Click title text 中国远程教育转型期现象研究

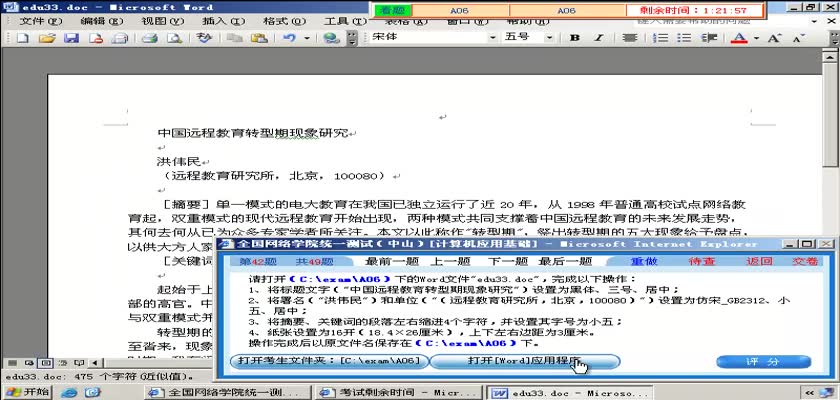point(253,133)
